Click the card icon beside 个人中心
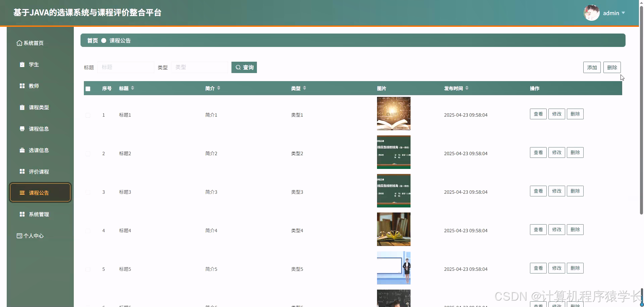 (19, 236)
